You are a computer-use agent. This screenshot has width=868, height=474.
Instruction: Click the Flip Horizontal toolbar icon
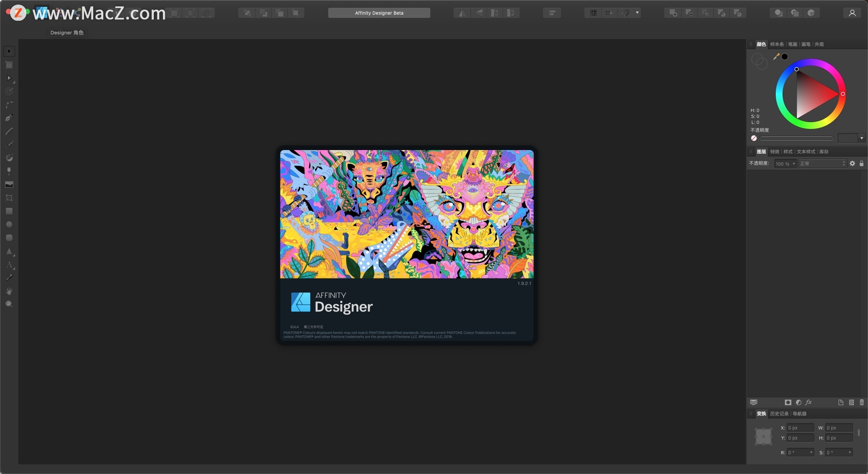[462, 13]
